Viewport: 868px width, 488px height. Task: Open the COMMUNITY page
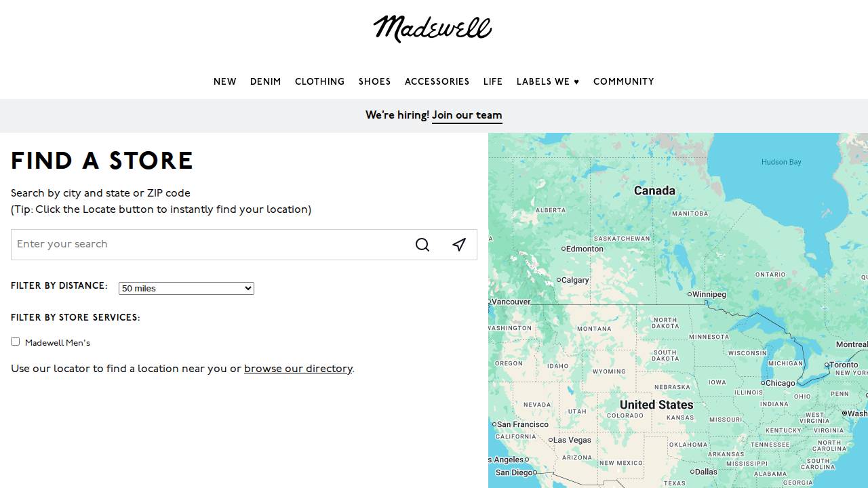(x=623, y=81)
